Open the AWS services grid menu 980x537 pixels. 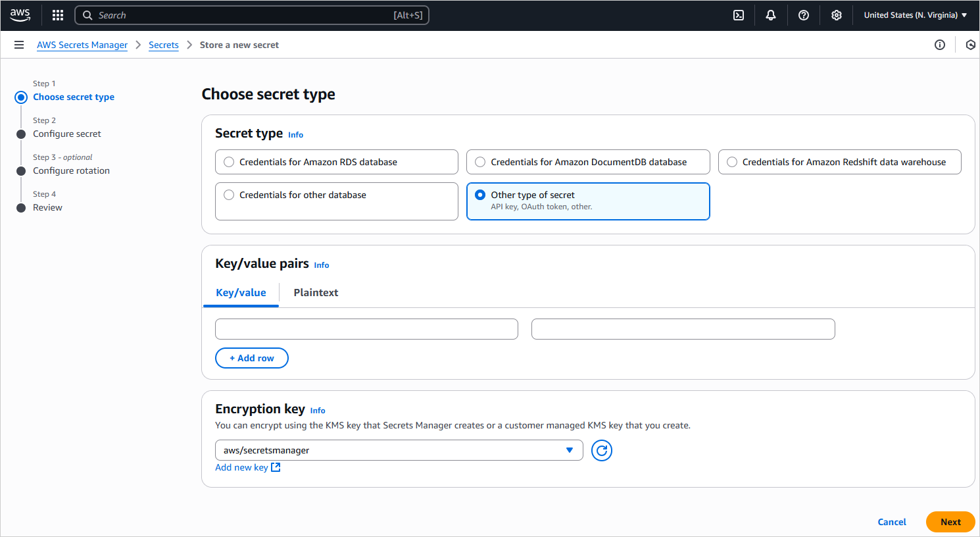(58, 15)
